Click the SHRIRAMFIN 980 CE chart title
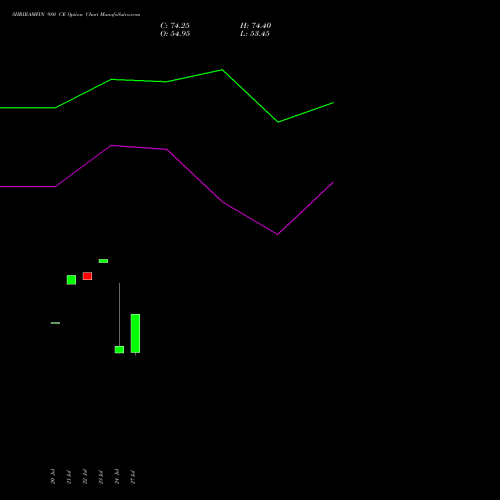The height and width of the screenshot is (500, 500). [x=76, y=15]
